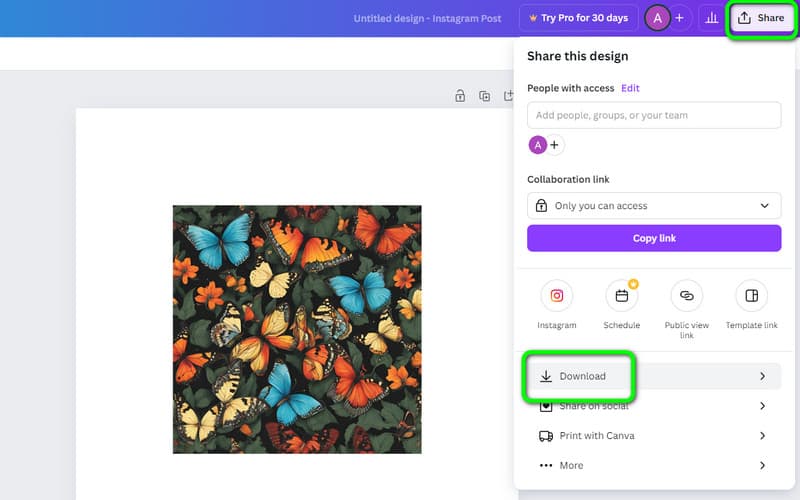Add collaborator with plus below input field
The height and width of the screenshot is (500, 800).
point(555,145)
